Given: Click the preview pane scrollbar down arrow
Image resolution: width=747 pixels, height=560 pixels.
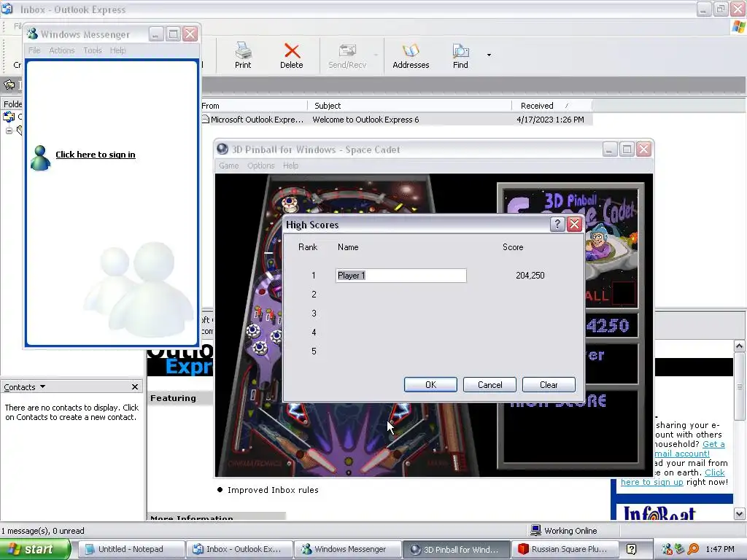Looking at the screenshot, I should click(740, 514).
